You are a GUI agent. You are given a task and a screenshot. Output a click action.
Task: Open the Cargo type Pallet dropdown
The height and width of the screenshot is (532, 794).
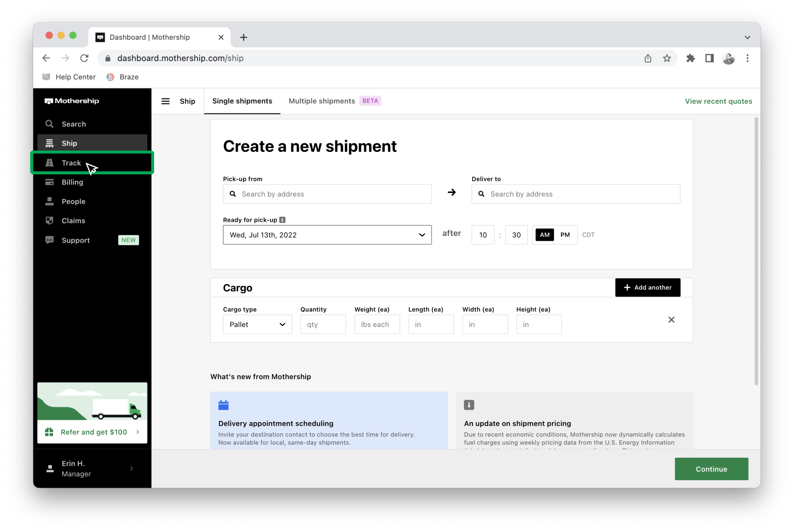pyautogui.click(x=257, y=324)
